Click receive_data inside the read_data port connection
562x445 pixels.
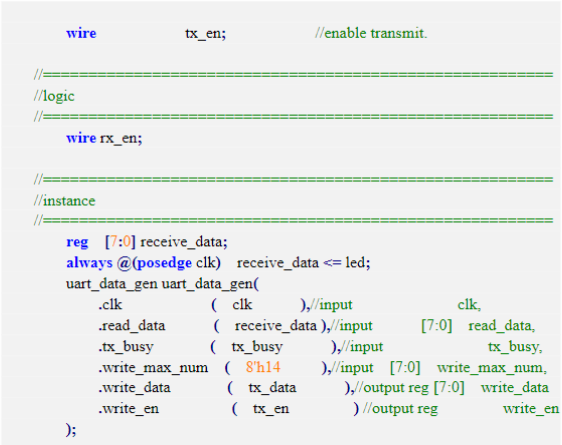click(276, 326)
